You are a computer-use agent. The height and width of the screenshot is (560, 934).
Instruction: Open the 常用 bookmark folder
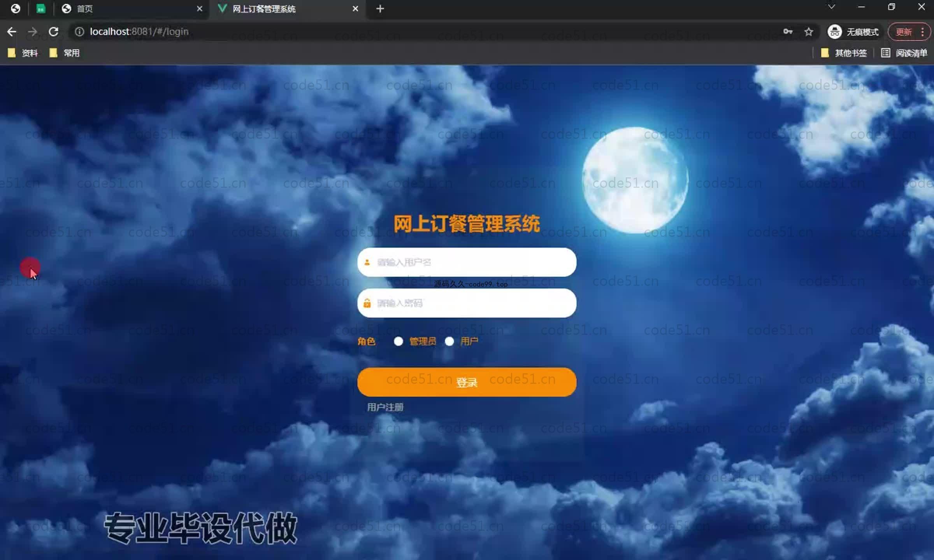point(65,53)
